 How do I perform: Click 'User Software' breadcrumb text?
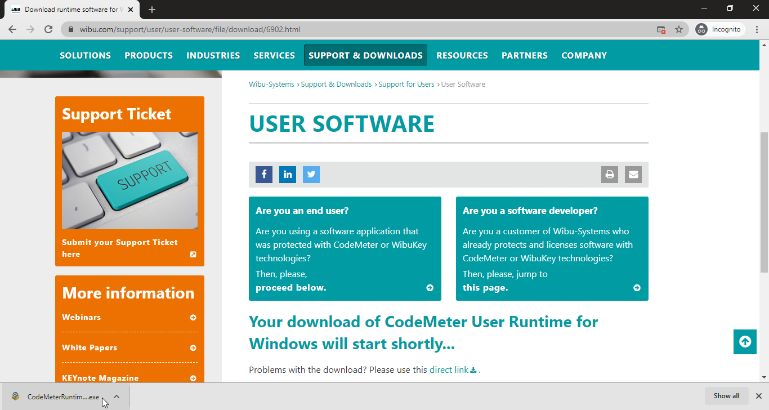(463, 84)
